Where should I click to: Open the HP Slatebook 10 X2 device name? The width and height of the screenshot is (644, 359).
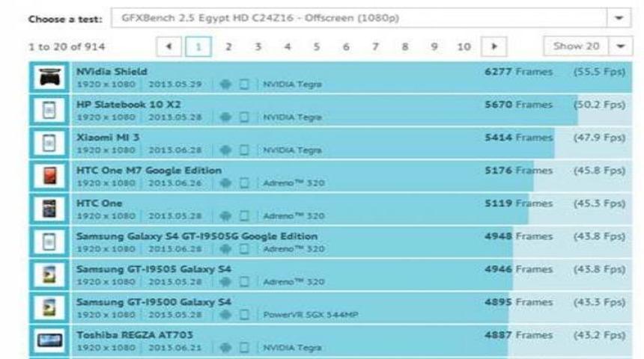(128, 104)
